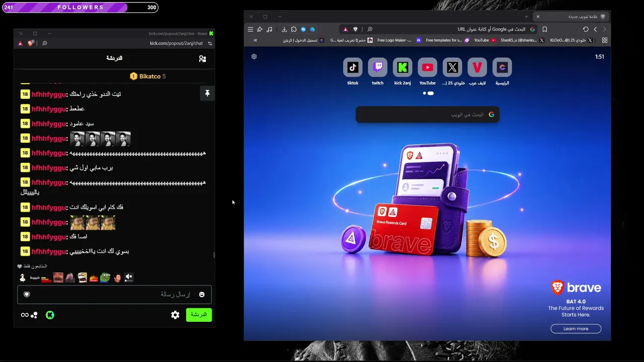
Task: Open Brave Rewards triangle in the chat popout
Action: point(20,43)
